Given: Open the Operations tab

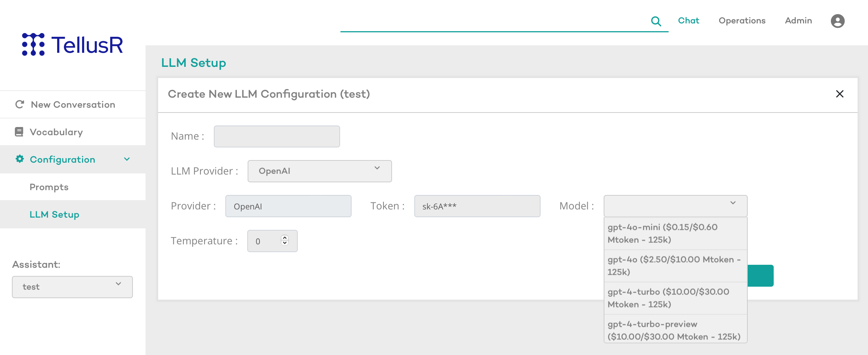Looking at the screenshot, I should point(742,21).
